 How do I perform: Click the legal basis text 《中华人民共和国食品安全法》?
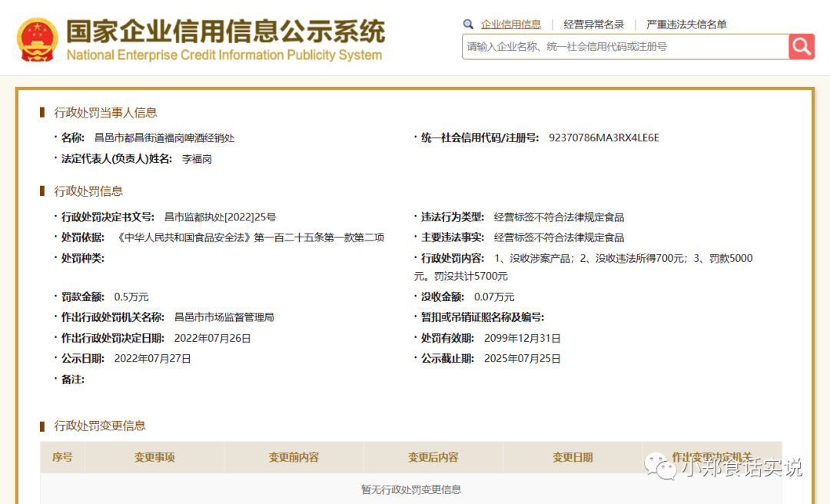coord(183,237)
